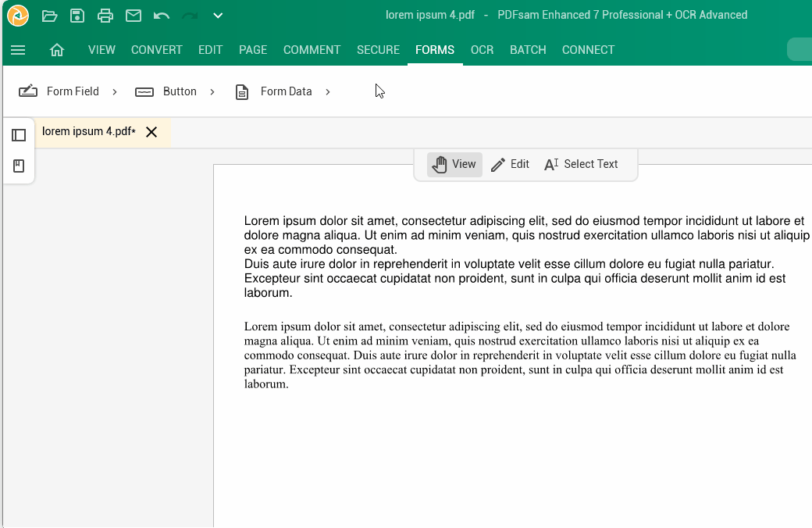
Task: Open the CONVERT tab
Action: coord(156,49)
